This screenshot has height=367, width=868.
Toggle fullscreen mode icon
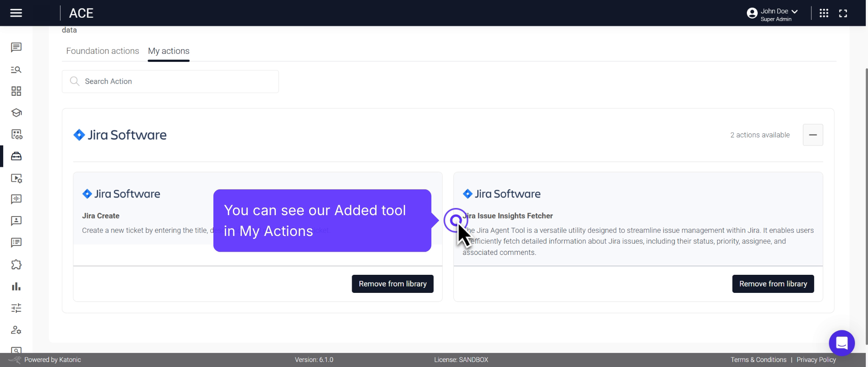843,13
